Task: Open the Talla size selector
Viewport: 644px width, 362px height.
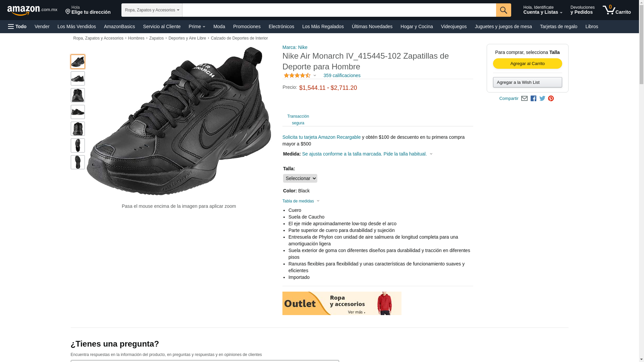Action: pyautogui.click(x=300, y=178)
